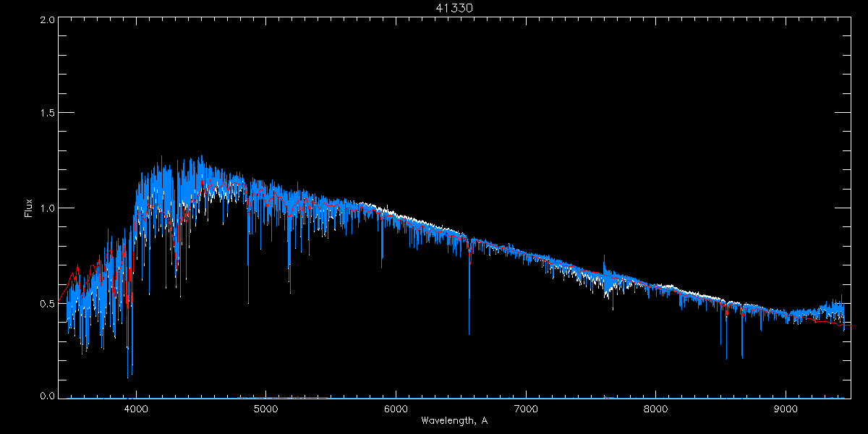Screen dimensions: 868x434
Task: Click the emission spike near 7600 Angstroms
Action: (604, 258)
